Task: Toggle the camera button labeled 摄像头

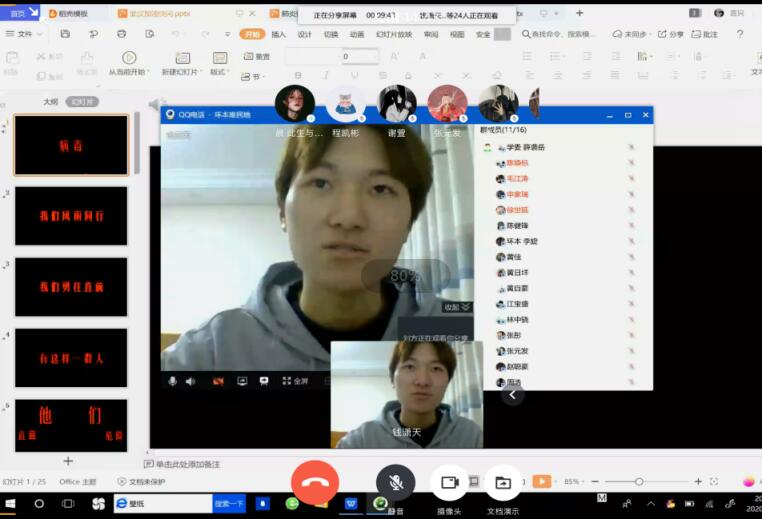Action: coord(450,482)
